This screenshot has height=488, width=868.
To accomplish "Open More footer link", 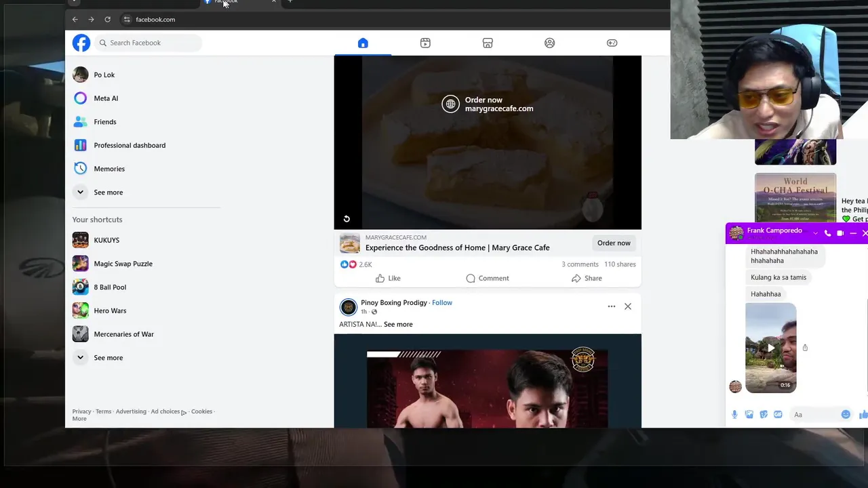I will click(79, 419).
